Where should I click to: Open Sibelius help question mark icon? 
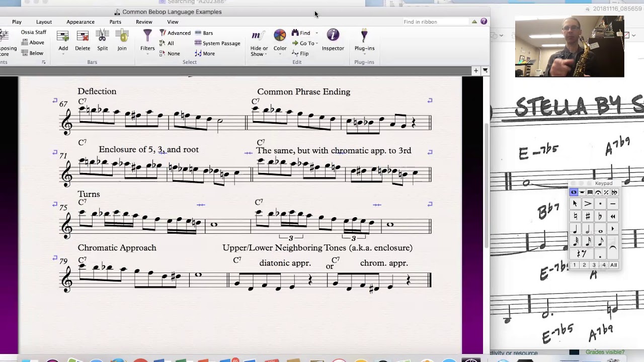coord(484,22)
